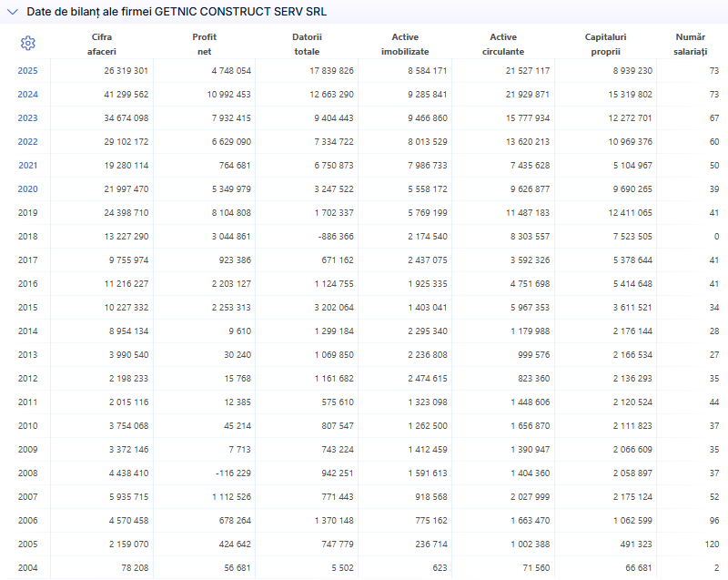Viewport: 728px width, 580px height.
Task: Click the Datorii totale column header
Action: click(x=307, y=44)
